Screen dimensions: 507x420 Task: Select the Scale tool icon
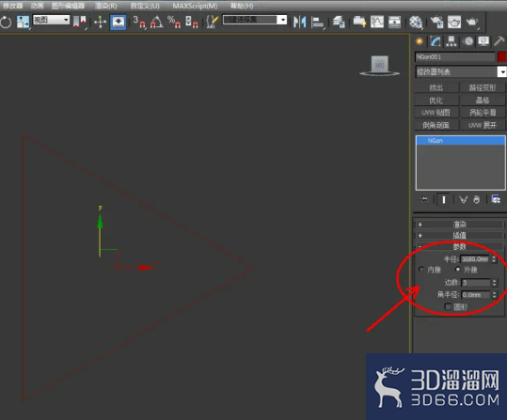coord(23,22)
